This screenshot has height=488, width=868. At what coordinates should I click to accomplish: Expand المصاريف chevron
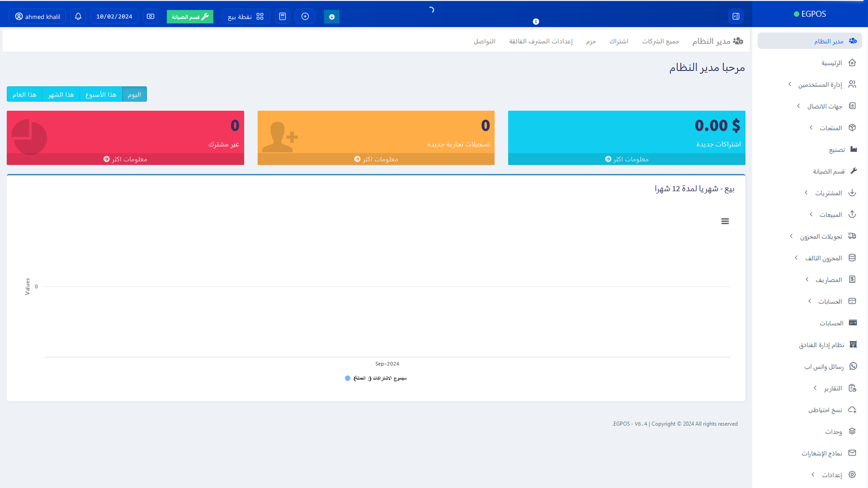(807, 279)
